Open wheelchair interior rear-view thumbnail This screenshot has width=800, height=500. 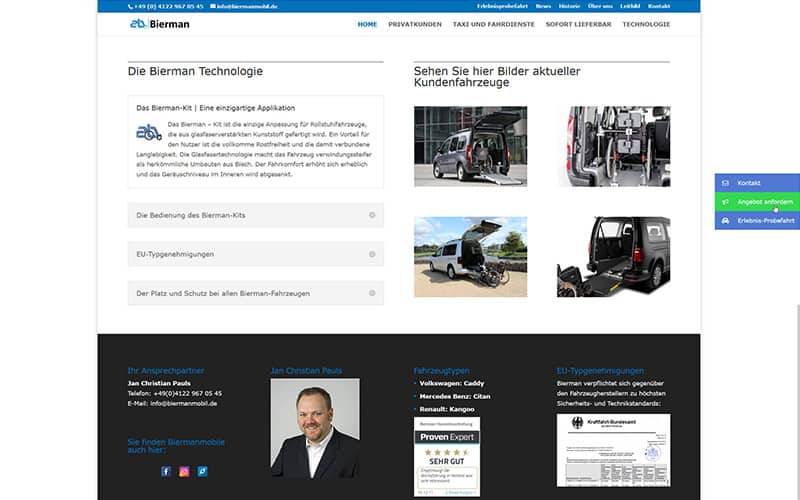(x=614, y=146)
